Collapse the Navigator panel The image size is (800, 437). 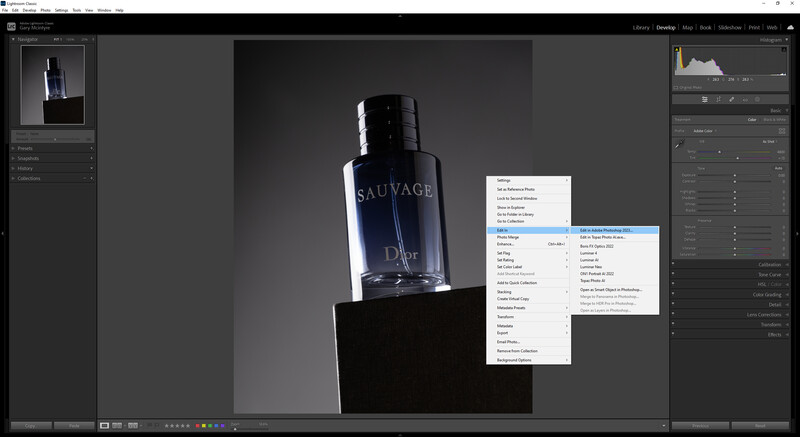coord(13,39)
